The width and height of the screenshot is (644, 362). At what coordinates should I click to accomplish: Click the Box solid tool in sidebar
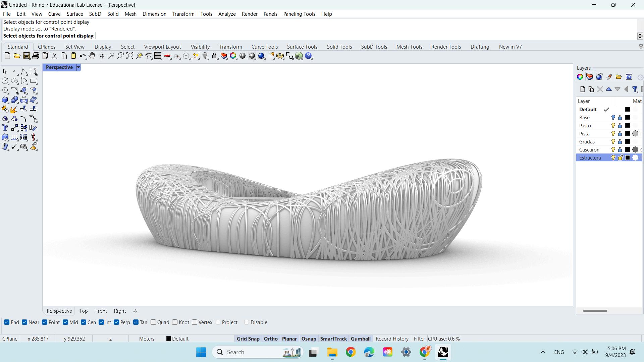coord(5,100)
